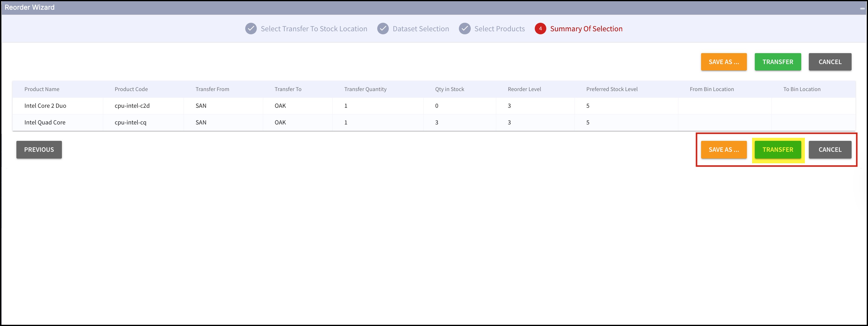Click the Transfer To column header
This screenshot has width=868, height=326.
click(288, 89)
